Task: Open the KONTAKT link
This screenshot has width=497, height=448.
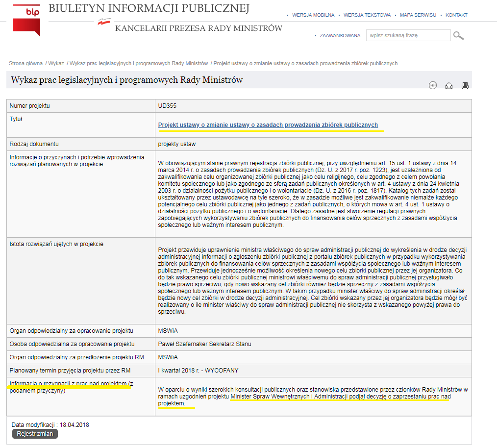Action: [456, 15]
